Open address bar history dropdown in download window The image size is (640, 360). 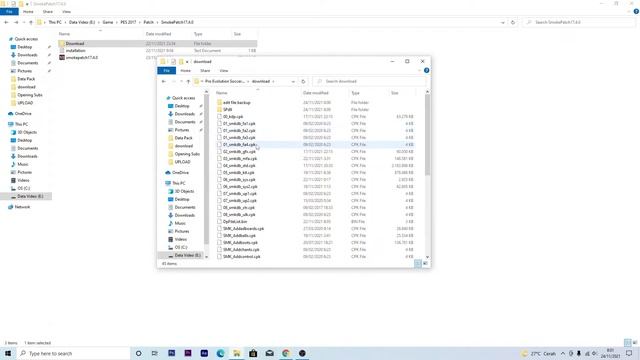click(293, 82)
